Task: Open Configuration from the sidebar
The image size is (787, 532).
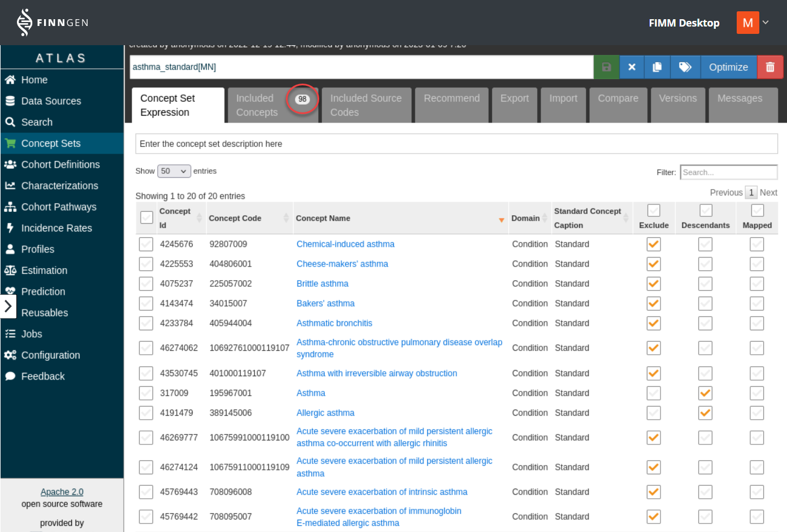Action: (50, 355)
